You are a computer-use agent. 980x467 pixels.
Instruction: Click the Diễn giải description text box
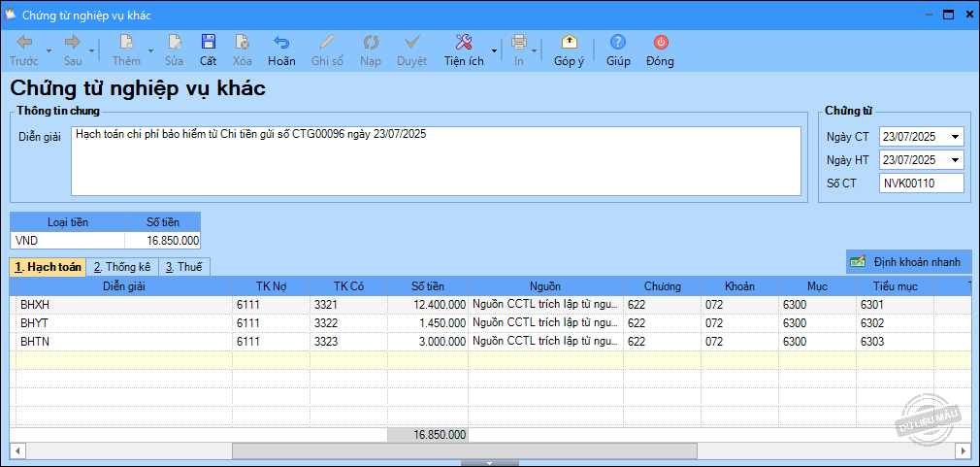coord(436,161)
